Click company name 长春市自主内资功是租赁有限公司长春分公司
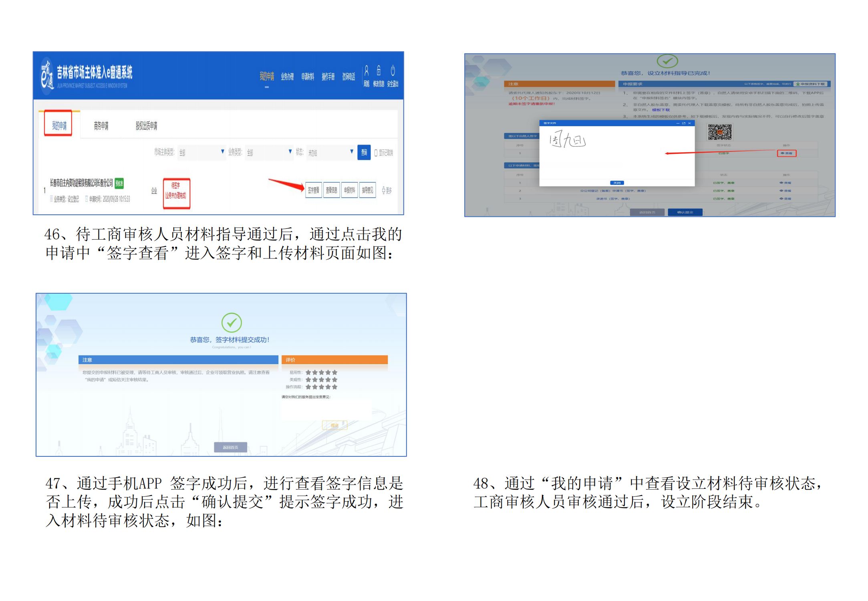This screenshot has height=601, width=868. [81, 183]
